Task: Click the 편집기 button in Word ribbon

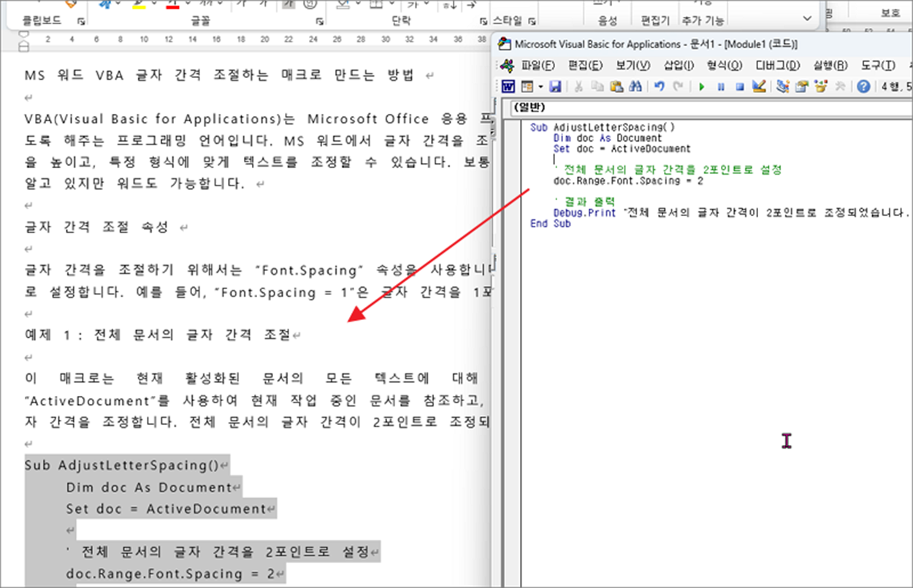Action: [x=654, y=20]
